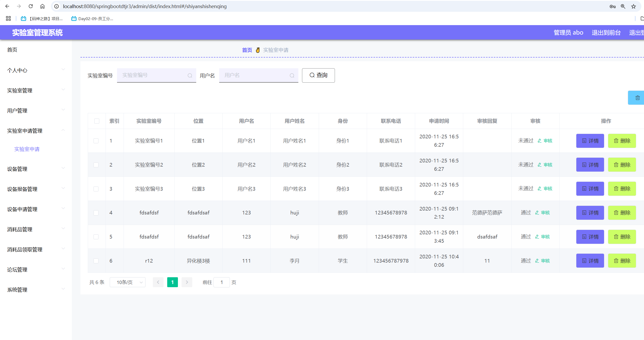The height and width of the screenshot is (340, 644).
Task: Check the checkbox for row 实验室编号2
Action: [96, 165]
